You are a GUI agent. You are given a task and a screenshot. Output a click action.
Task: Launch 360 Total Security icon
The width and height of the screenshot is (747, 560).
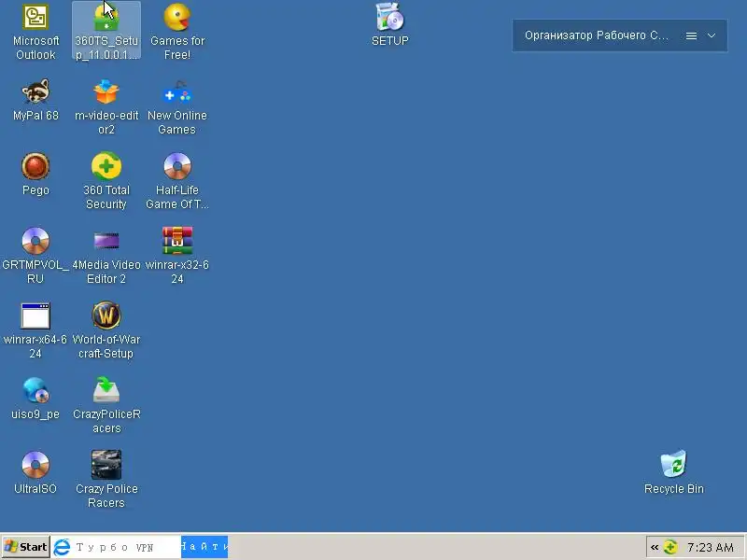click(106, 181)
